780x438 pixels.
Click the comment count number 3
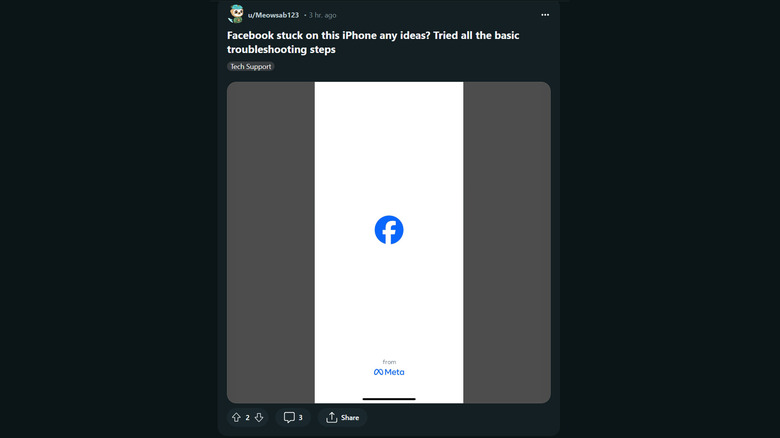click(300, 418)
